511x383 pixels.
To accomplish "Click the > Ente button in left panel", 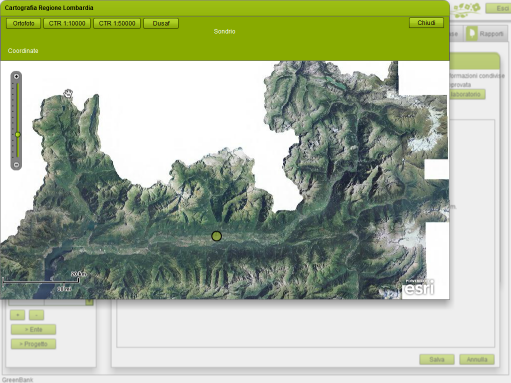I will (33, 329).
